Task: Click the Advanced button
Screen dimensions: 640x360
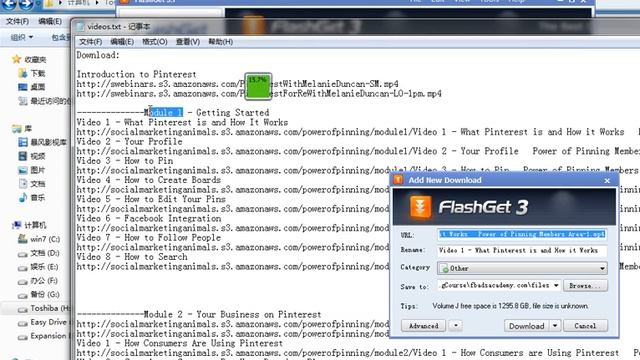Action: tap(423, 326)
